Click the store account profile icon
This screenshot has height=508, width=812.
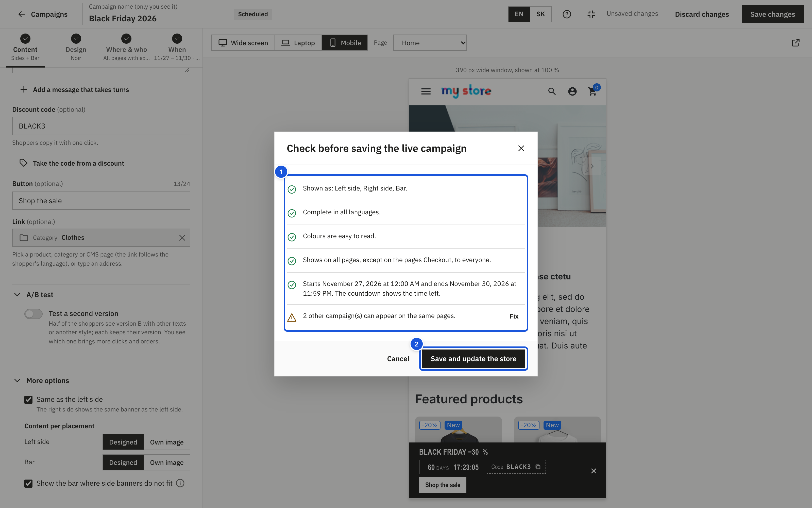tap(572, 91)
